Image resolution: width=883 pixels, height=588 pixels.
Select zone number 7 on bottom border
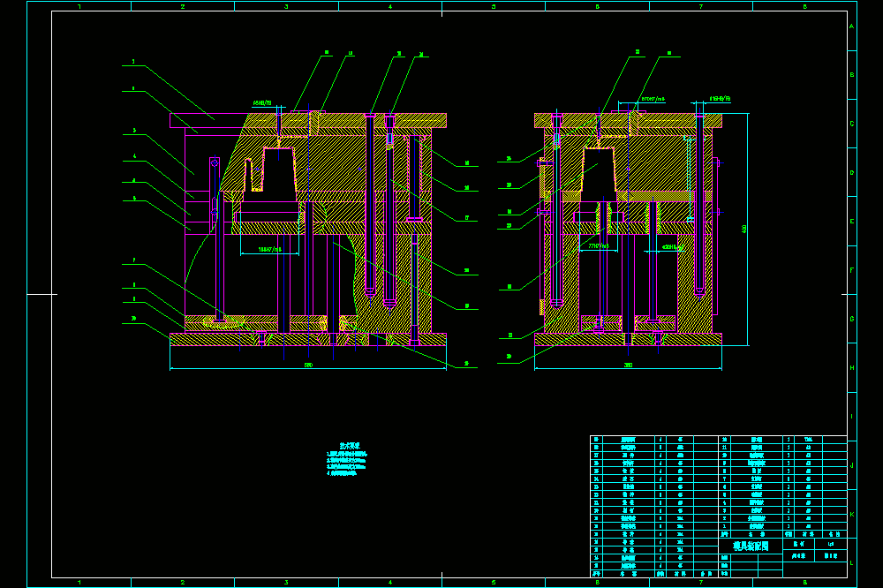[x=701, y=583]
